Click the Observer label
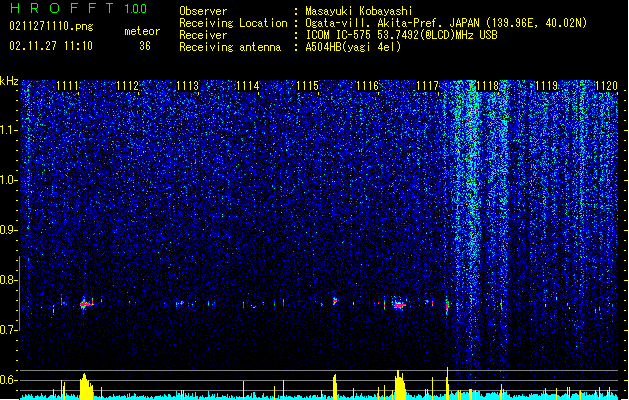 [x=203, y=11]
